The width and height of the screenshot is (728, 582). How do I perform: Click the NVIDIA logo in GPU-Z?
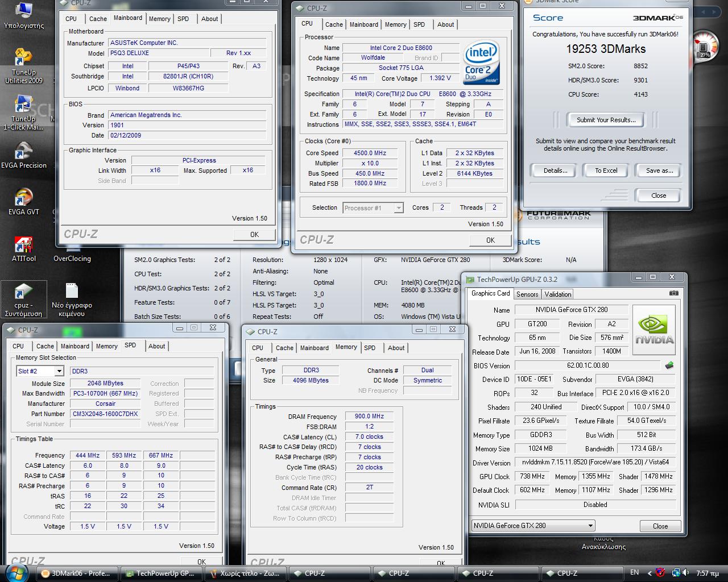tap(654, 331)
